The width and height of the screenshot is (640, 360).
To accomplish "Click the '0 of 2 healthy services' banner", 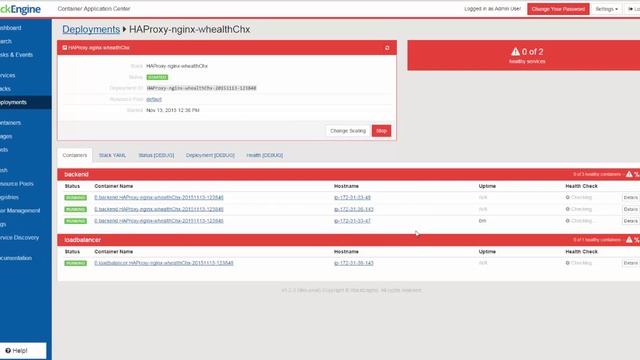I will 524,56.
